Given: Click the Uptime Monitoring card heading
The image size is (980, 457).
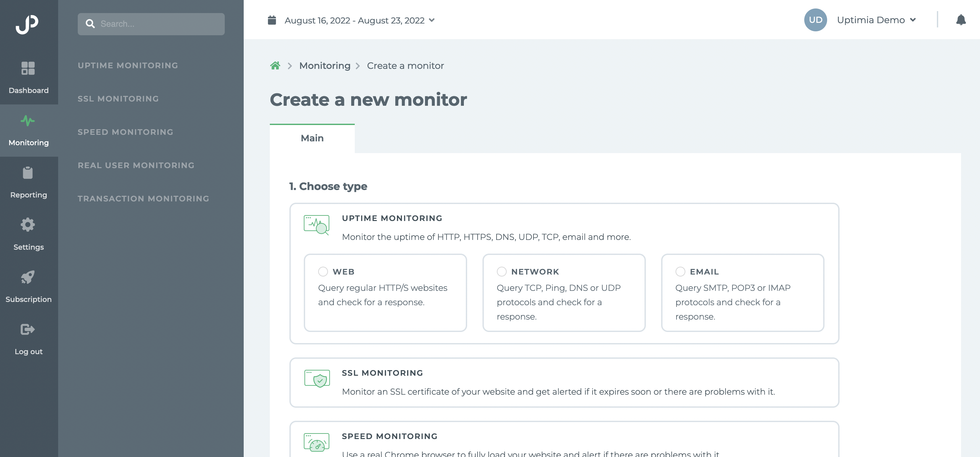Looking at the screenshot, I should tap(392, 218).
